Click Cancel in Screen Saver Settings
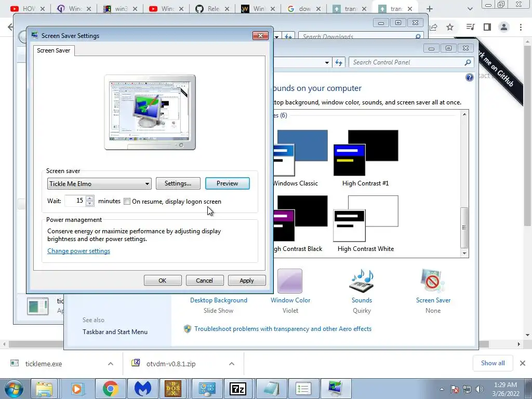532x399 pixels. click(x=205, y=281)
